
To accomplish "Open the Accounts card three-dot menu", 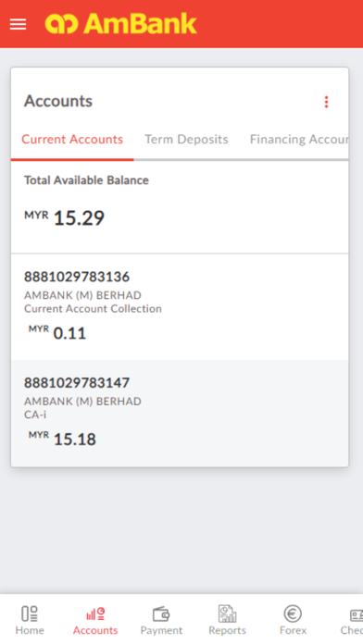I will point(326,102).
